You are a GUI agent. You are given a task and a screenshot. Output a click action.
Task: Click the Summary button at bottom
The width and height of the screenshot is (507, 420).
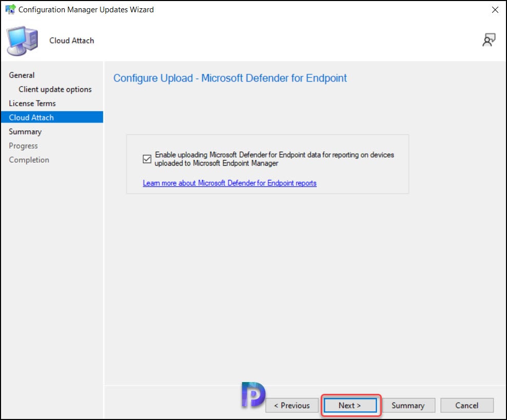coord(408,405)
